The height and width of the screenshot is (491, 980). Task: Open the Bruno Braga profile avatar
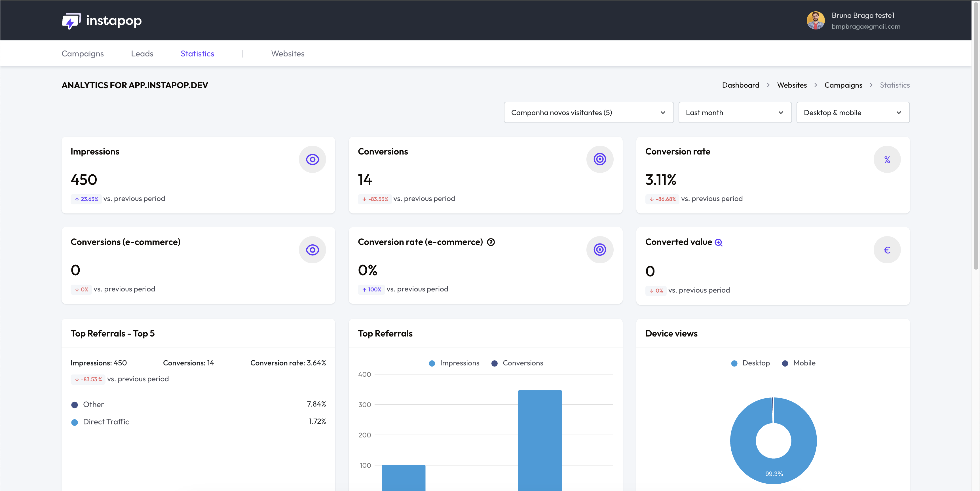(x=816, y=20)
